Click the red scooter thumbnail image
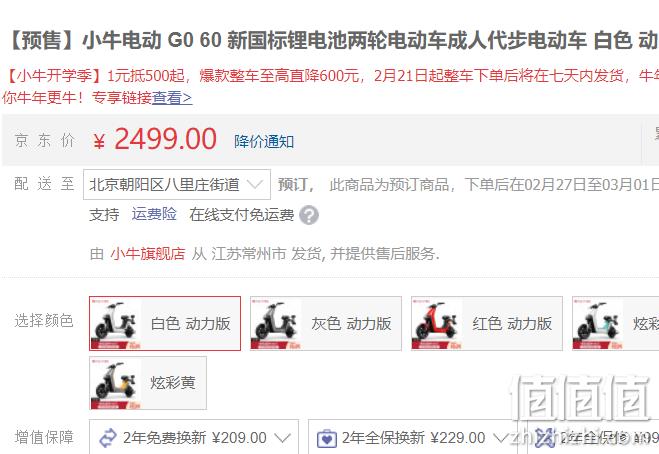 pyautogui.click(x=437, y=323)
